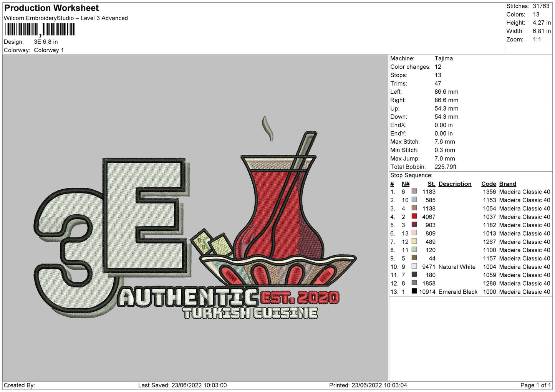Click stitch count 10914 in row 13
The width and height of the screenshot is (555, 392).
[x=427, y=292]
